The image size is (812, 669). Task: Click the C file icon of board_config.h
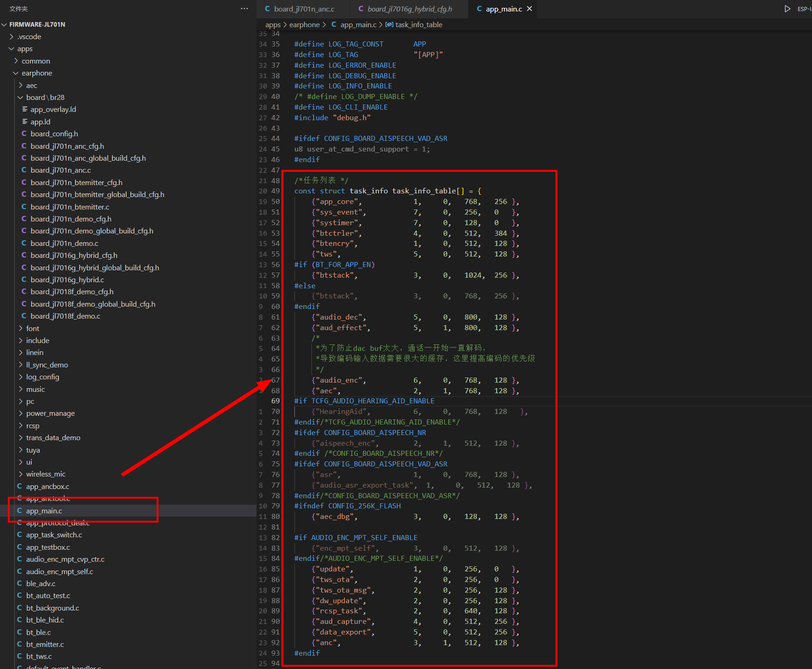(24, 134)
